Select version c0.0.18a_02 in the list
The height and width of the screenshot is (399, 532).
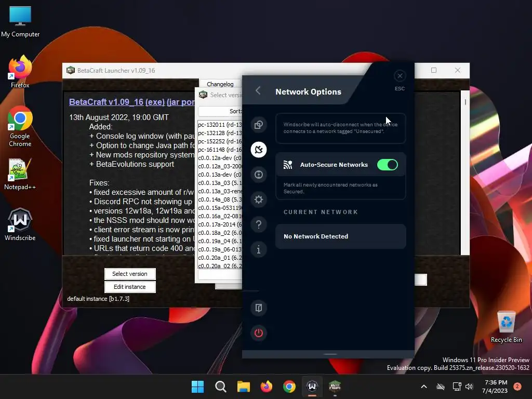pyautogui.click(x=220, y=233)
